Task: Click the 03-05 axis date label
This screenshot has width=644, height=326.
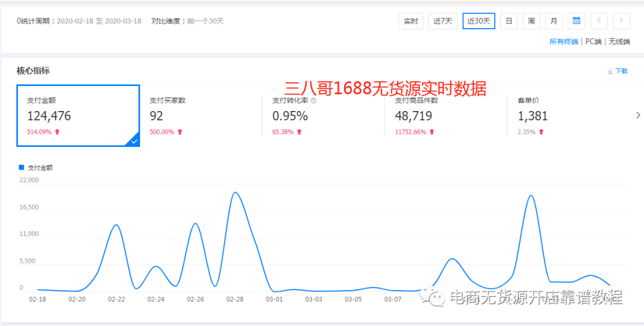Action: click(353, 299)
